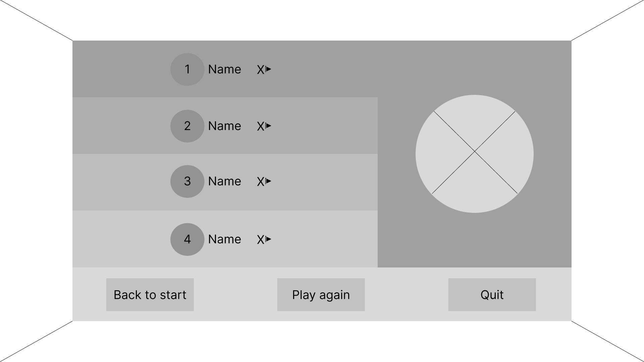Click the Name label of fourth place
This screenshot has height=362, width=644.
[224, 239]
